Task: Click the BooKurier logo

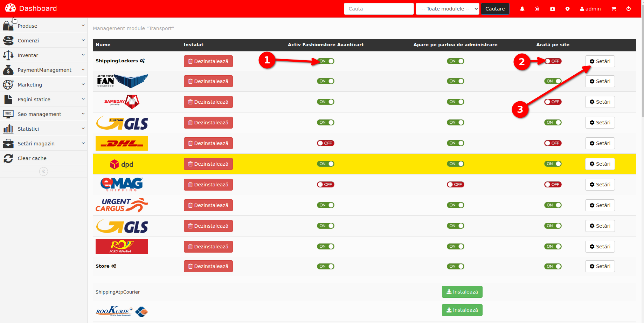Action: 122,311
